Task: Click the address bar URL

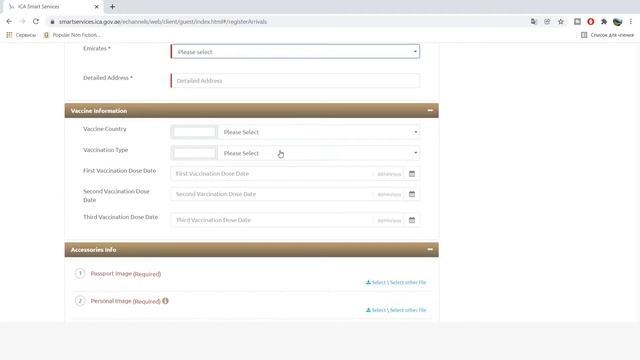Action: coord(163,22)
